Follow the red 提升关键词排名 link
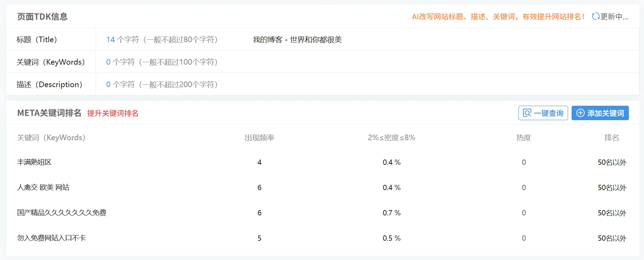 (112, 113)
